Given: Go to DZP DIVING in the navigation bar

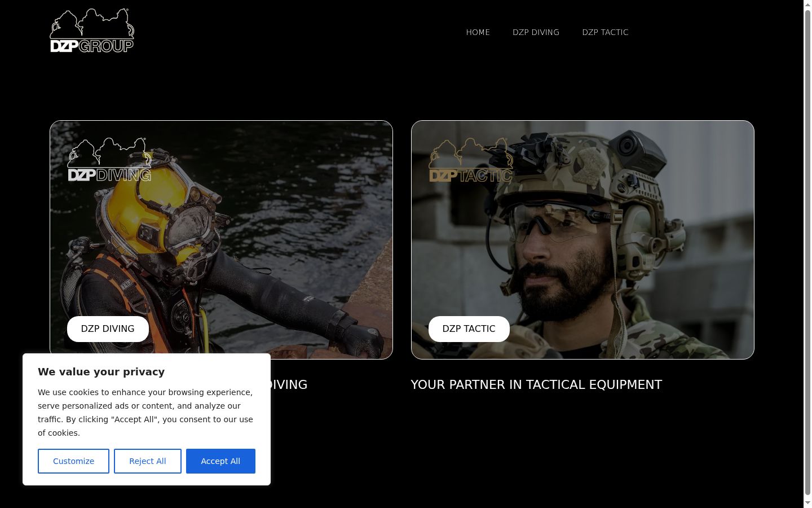Looking at the screenshot, I should [536, 32].
